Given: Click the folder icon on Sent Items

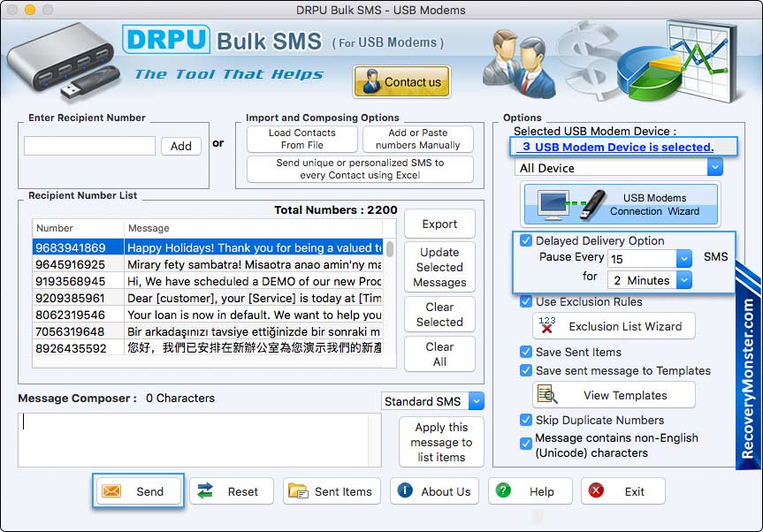Looking at the screenshot, I should (x=298, y=491).
